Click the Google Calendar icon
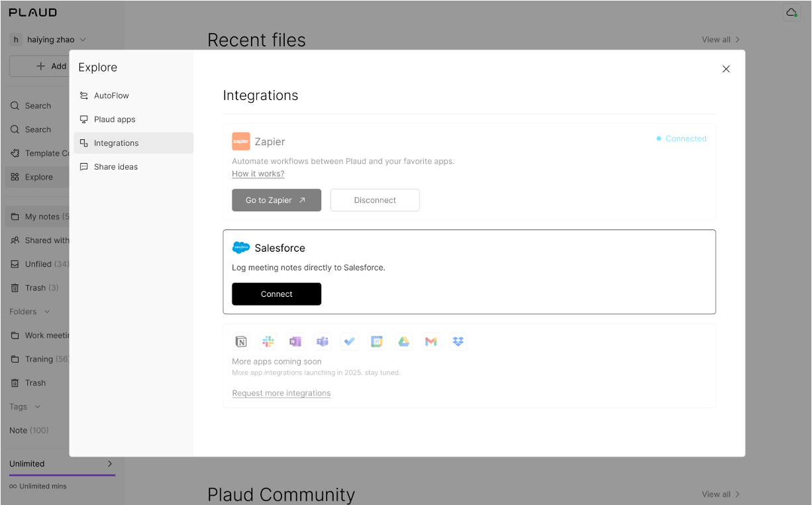Image resolution: width=812 pixels, height=505 pixels. click(377, 342)
